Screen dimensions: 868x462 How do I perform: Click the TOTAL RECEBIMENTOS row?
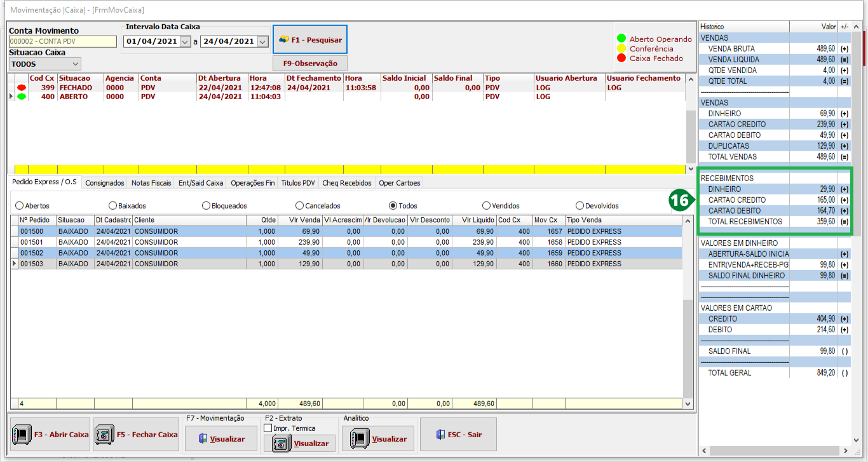point(775,221)
